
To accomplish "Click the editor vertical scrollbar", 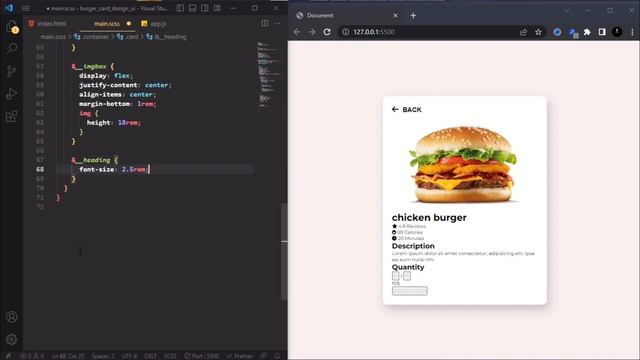I will click(x=284, y=251).
